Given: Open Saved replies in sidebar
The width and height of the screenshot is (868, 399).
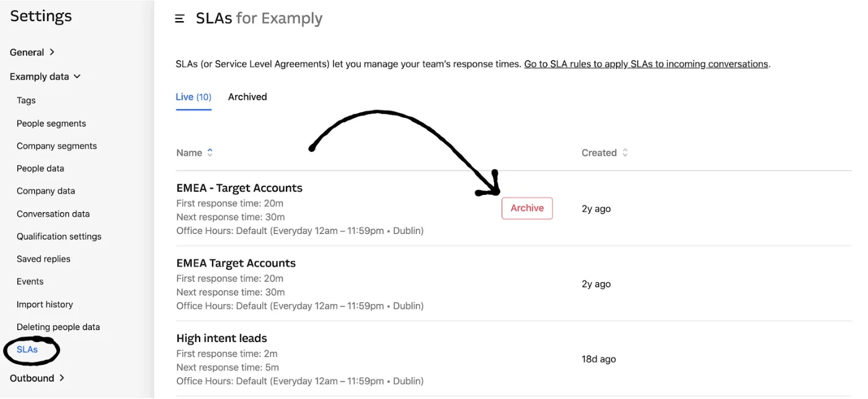Looking at the screenshot, I should click(x=43, y=259).
